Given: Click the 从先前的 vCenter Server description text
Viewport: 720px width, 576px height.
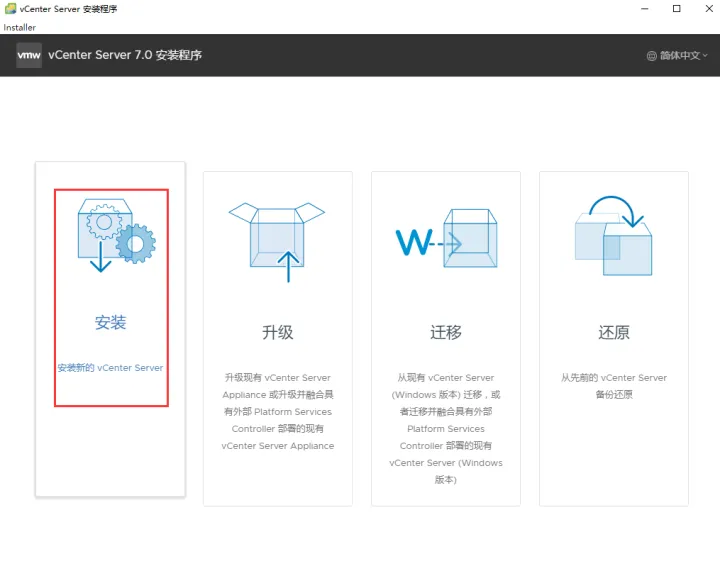Looking at the screenshot, I should [614, 386].
